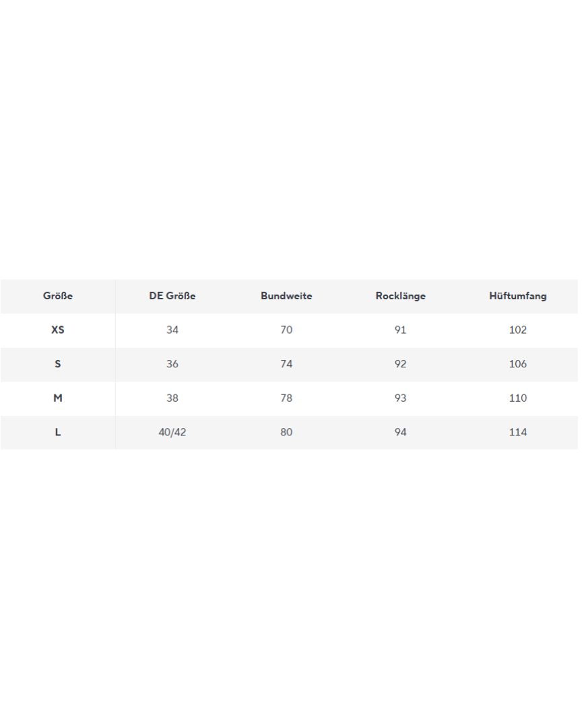This screenshot has width=582, height=728.
Task: Click Hüftumfang value 114 for L
Action: coord(518,432)
